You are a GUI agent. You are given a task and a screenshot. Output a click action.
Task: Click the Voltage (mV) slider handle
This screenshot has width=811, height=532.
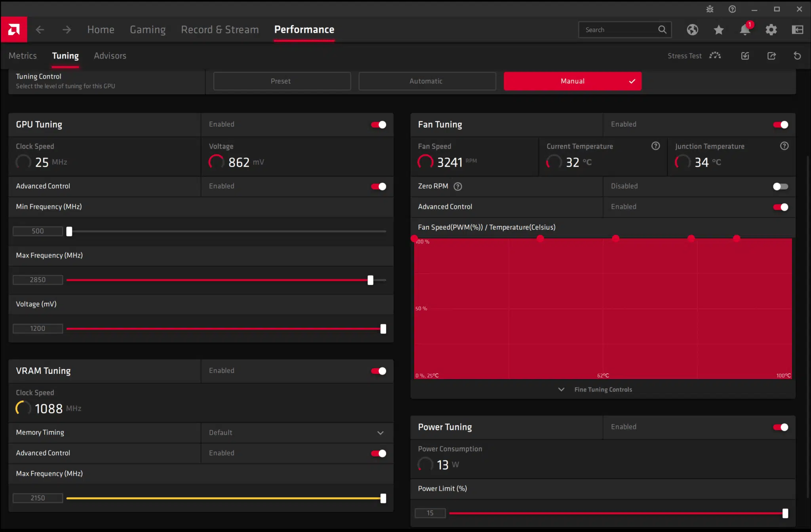pos(383,329)
